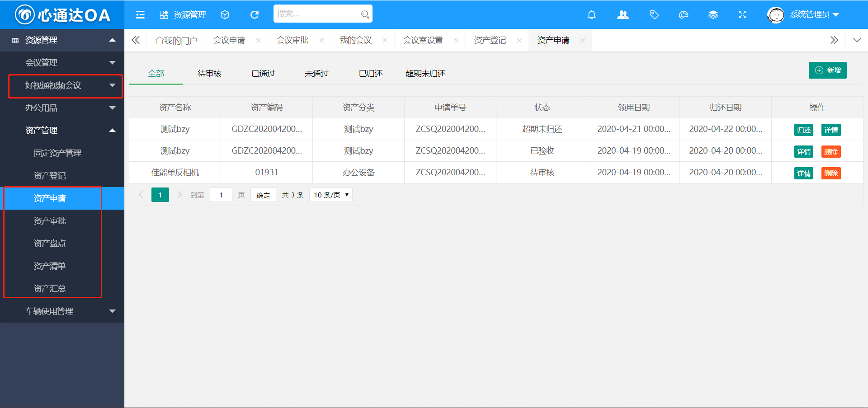The image size is (868, 408).
Task: Click the layers stack icon
Action: [713, 15]
